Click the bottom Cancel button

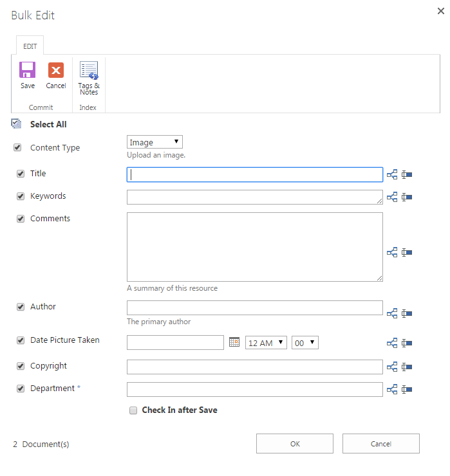(381, 444)
